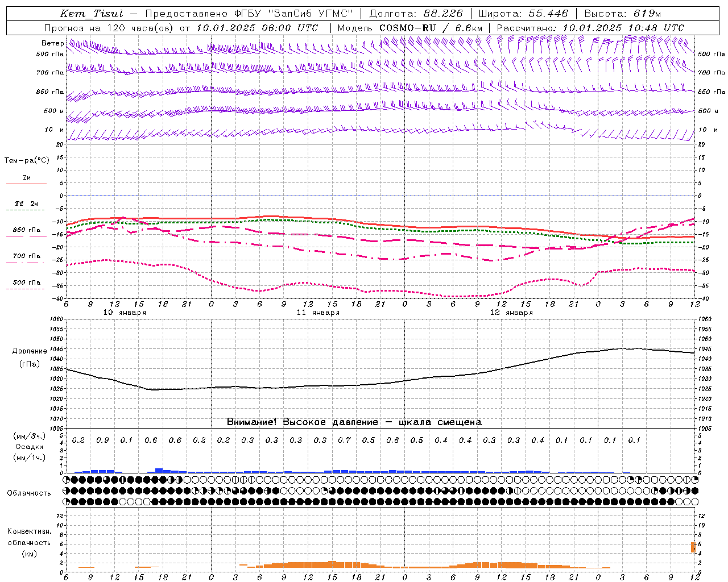728x582 pixels.
Task: Click the '10 января' date label
Action: (125, 313)
